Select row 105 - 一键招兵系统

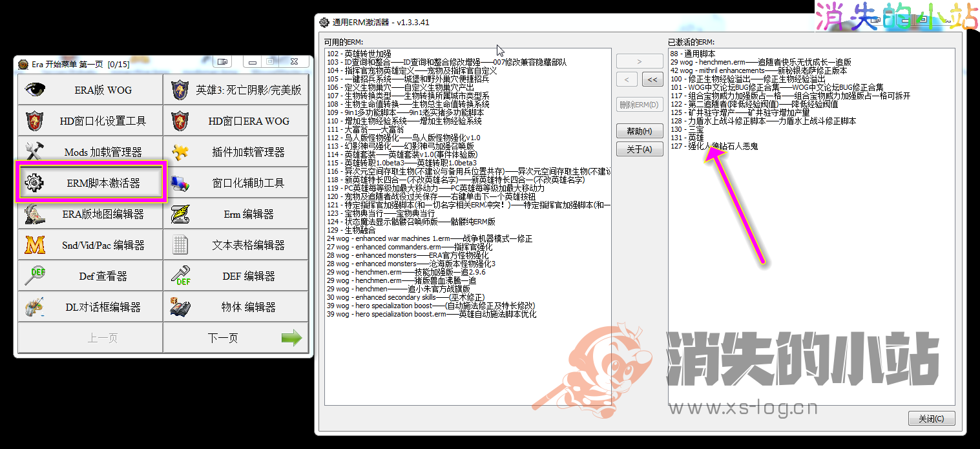(468, 79)
